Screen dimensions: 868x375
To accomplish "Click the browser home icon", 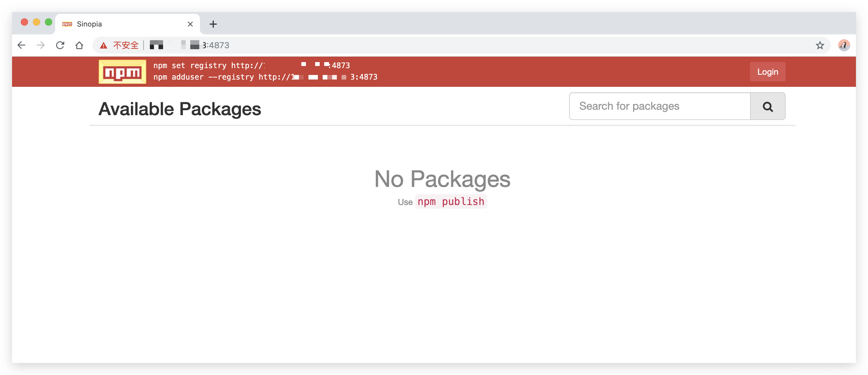I will click(80, 45).
